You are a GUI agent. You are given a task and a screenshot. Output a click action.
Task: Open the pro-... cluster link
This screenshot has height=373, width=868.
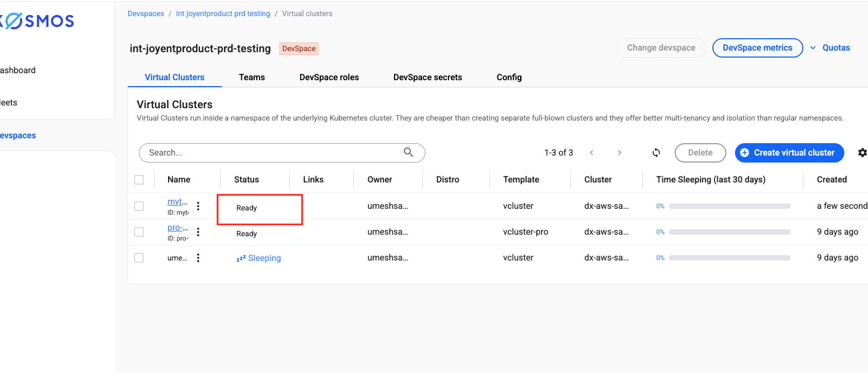[x=177, y=228]
